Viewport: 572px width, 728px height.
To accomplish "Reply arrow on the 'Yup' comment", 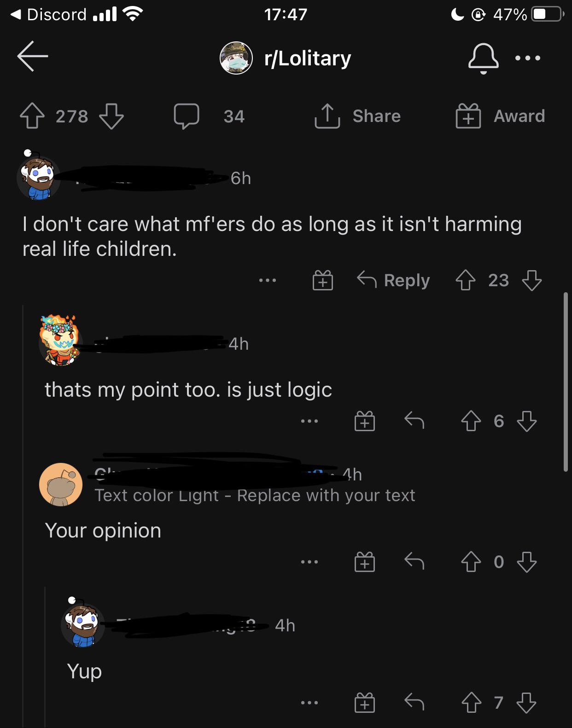I will [414, 702].
